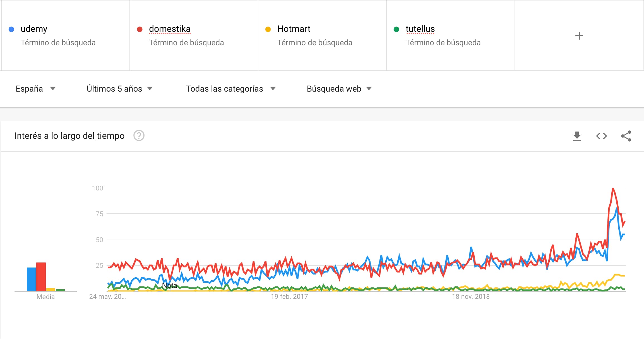Click the green tutellus color dot

(397, 29)
